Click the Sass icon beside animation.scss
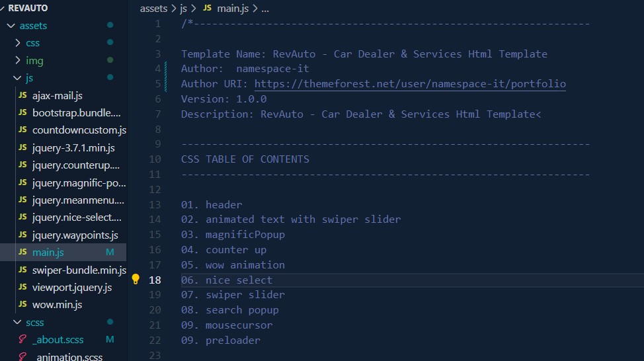 point(22,357)
